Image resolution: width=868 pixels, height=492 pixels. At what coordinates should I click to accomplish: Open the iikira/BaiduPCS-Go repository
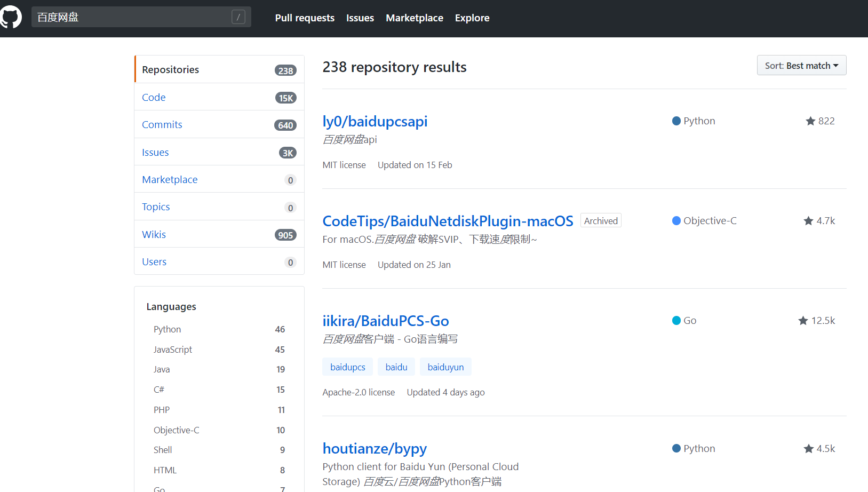(385, 321)
